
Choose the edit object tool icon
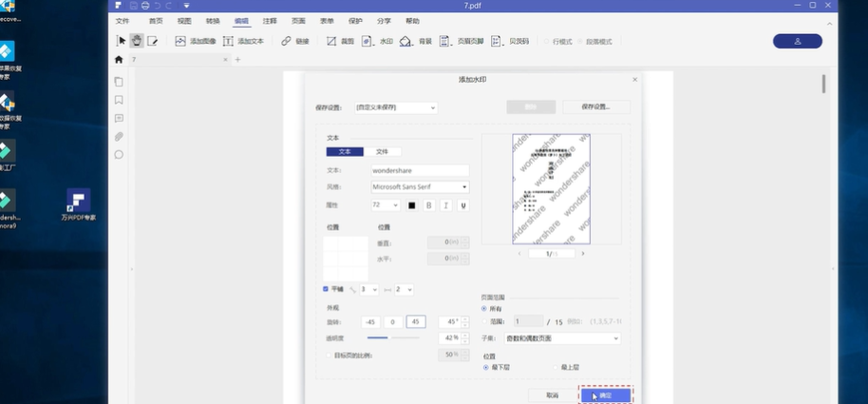point(152,41)
